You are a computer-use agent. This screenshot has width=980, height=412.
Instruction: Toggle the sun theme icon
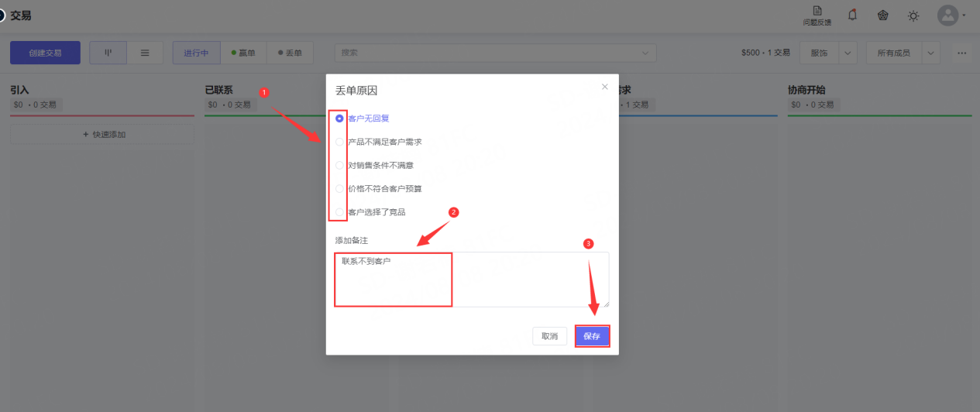click(x=913, y=15)
